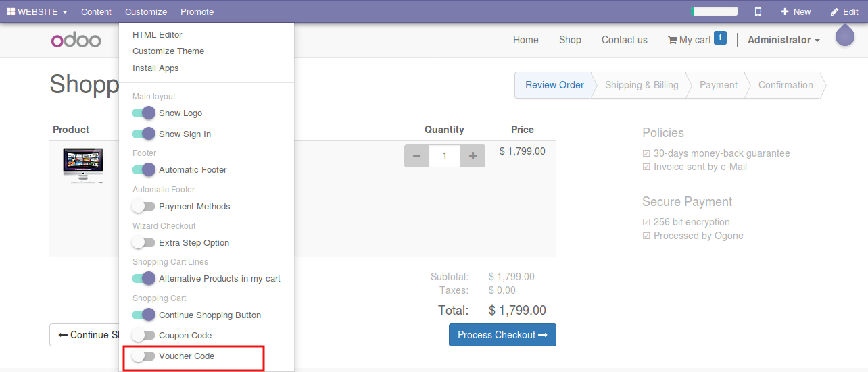Click the New plus icon

click(785, 11)
